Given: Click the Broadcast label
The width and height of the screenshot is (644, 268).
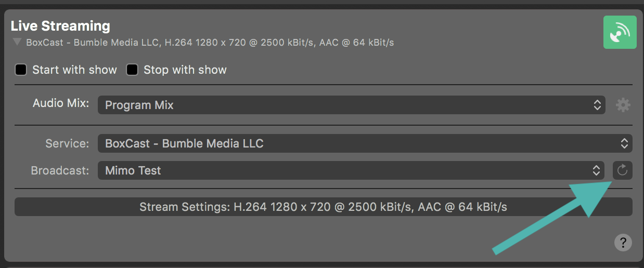Looking at the screenshot, I should (60, 170).
